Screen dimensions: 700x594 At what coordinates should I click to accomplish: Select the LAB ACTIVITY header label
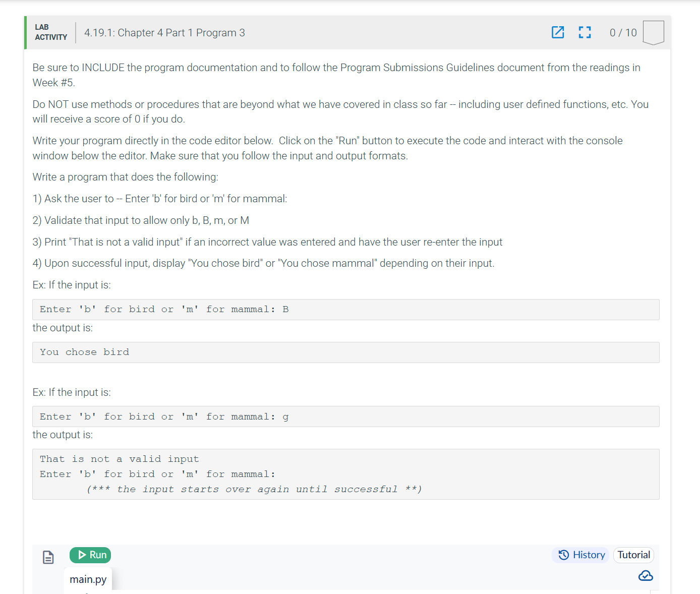pyautogui.click(x=50, y=32)
